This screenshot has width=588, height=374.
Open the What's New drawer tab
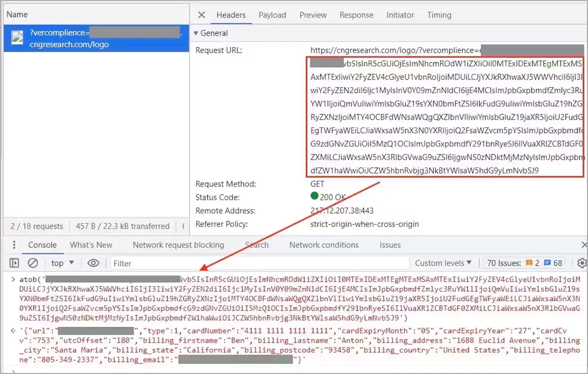click(91, 245)
